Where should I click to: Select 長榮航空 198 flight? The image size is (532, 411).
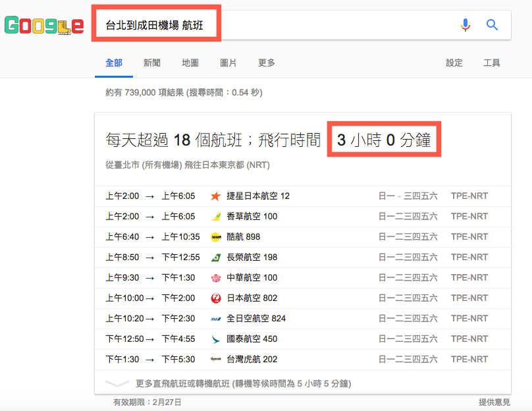point(303,258)
